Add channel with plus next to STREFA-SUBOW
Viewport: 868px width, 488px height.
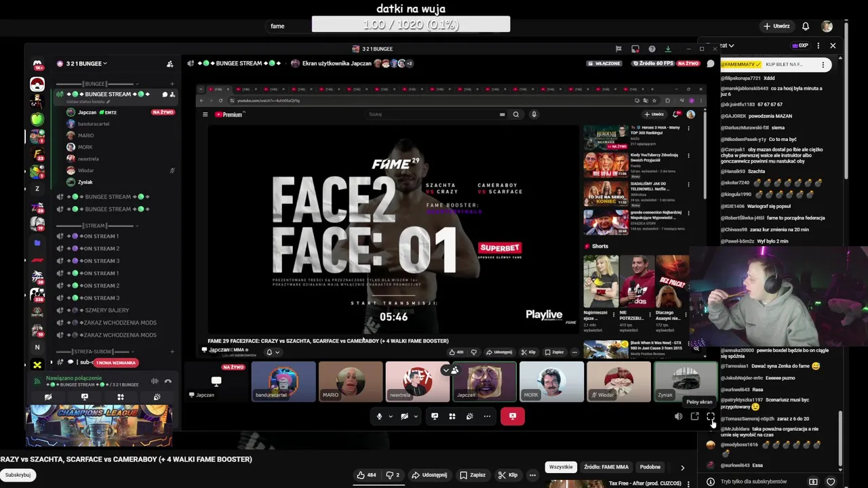tap(172, 352)
